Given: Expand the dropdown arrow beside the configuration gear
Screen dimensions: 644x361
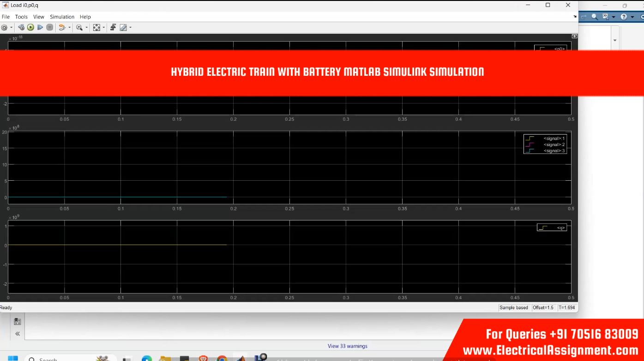Looking at the screenshot, I should pyautogui.click(x=12, y=28).
